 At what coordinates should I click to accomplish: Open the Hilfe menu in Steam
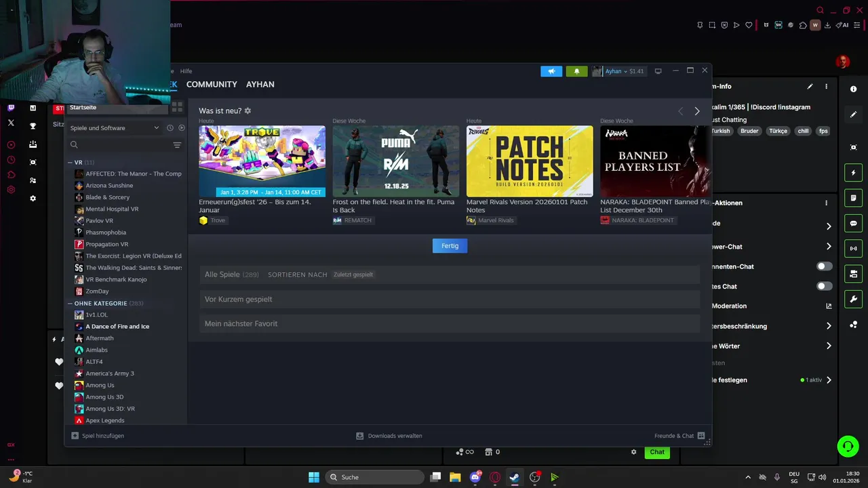click(186, 71)
